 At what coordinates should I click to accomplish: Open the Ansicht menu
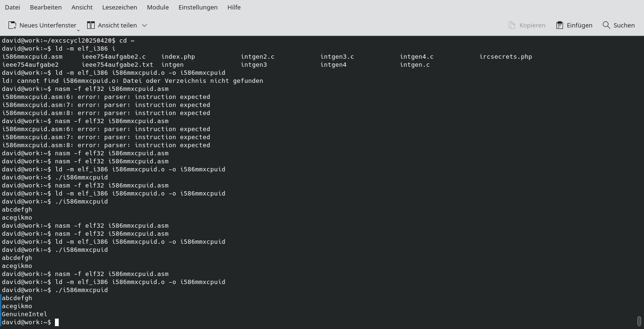[x=81, y=7]
